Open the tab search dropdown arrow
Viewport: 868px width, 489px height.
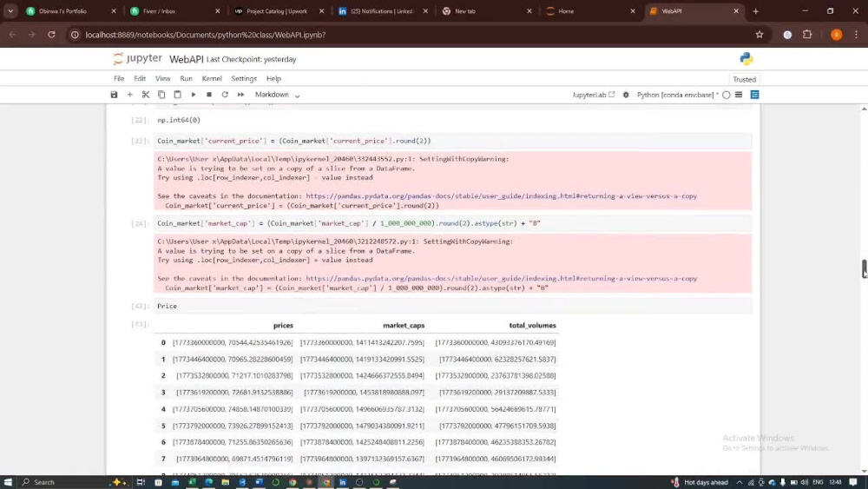[x=10, y=11]
